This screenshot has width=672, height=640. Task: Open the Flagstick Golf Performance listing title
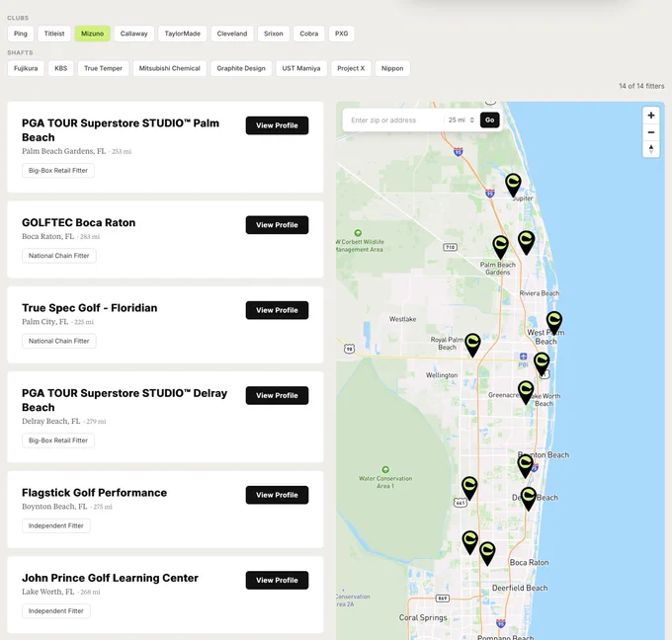click(x=94, y=493)
